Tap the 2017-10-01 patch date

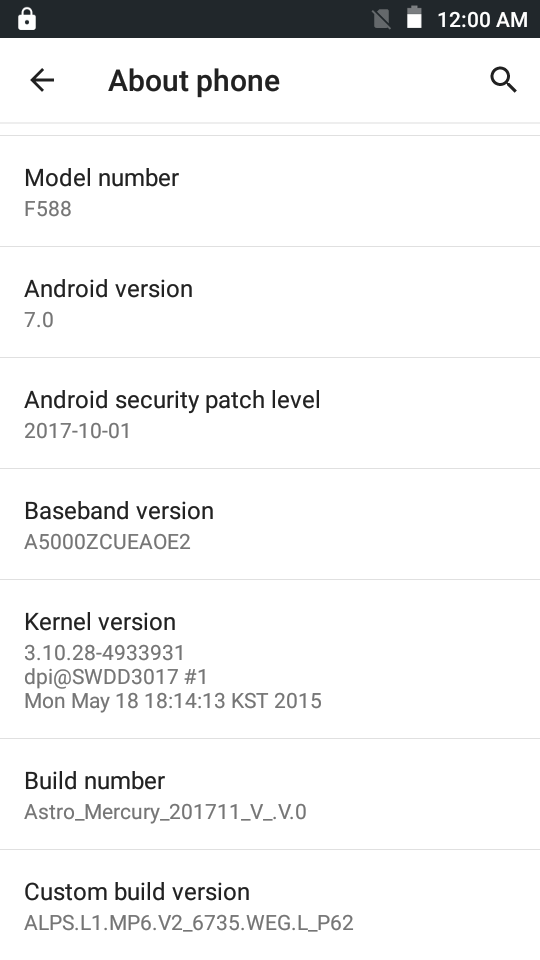click(x=77, y=430)
